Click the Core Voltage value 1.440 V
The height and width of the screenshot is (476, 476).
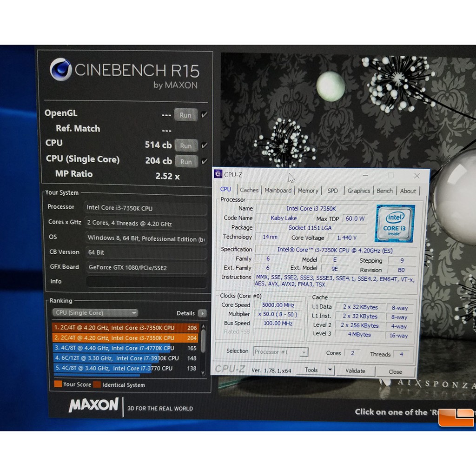pos(347,238)
